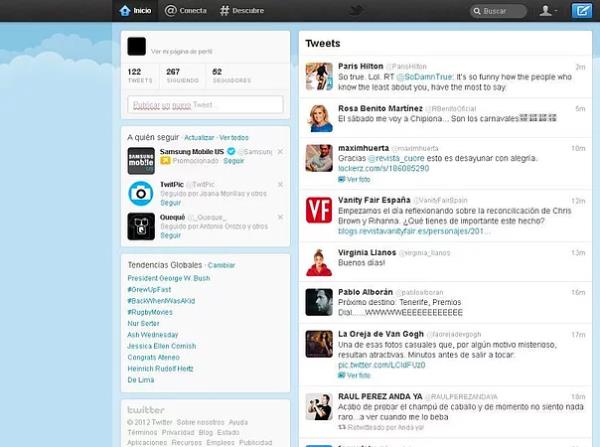The height and width of the screenshot is (447, 600).
Task: Open the Descubre tab
Action: coord(242,11)
